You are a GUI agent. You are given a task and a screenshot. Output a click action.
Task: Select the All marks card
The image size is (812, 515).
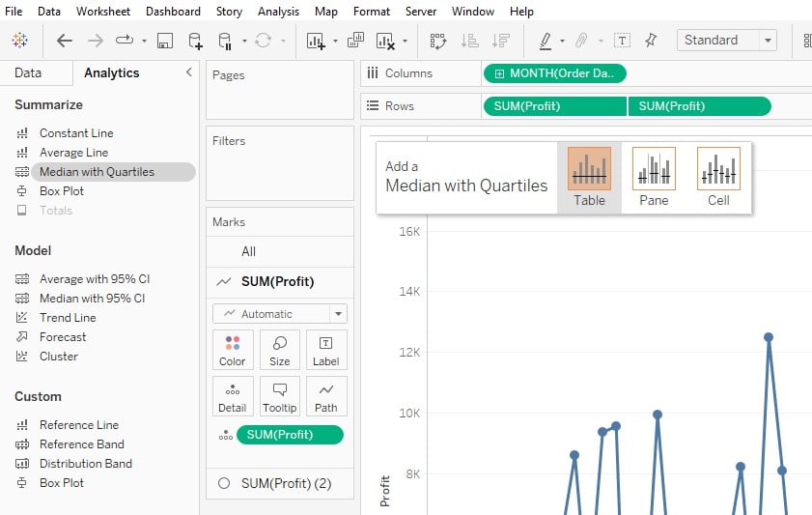point(280,252)
